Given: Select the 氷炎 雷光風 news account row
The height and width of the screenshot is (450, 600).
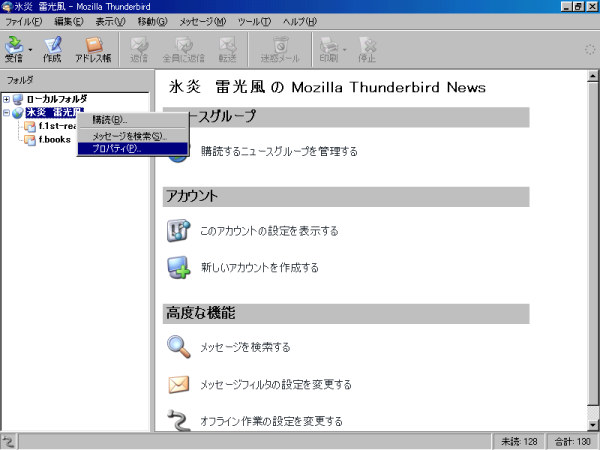Looking at the screenshot, I should [54, 112].
